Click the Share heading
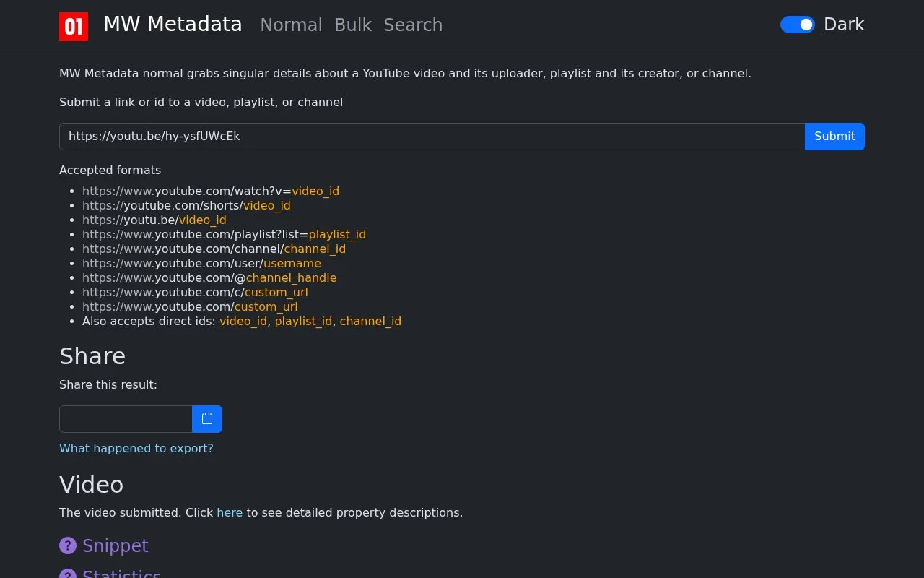The width and height of the screenshot is (924, 578). click(92, 356)
